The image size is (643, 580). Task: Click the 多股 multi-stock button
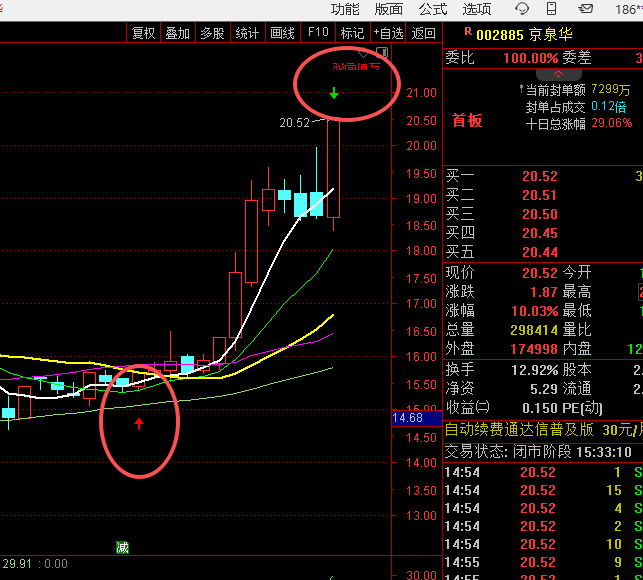(x=212, y=33)
